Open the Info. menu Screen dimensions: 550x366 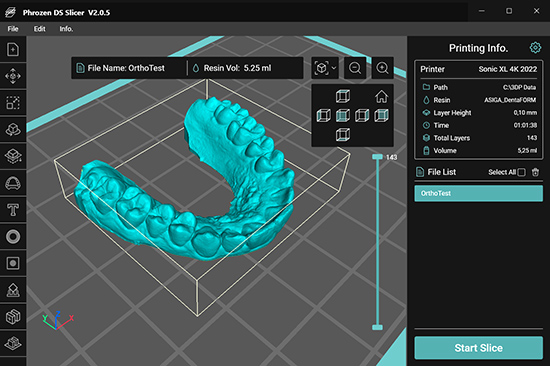coord(66,29)
